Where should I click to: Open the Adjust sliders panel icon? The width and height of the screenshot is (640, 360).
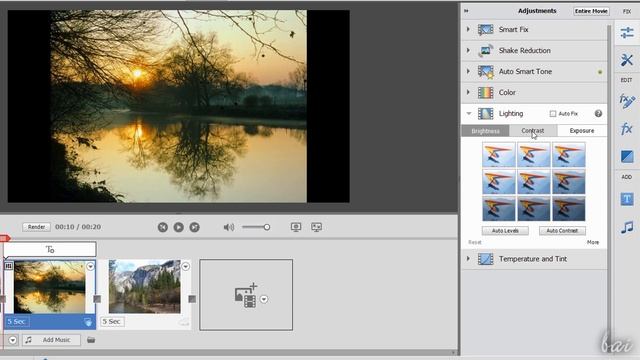(627, 33)
